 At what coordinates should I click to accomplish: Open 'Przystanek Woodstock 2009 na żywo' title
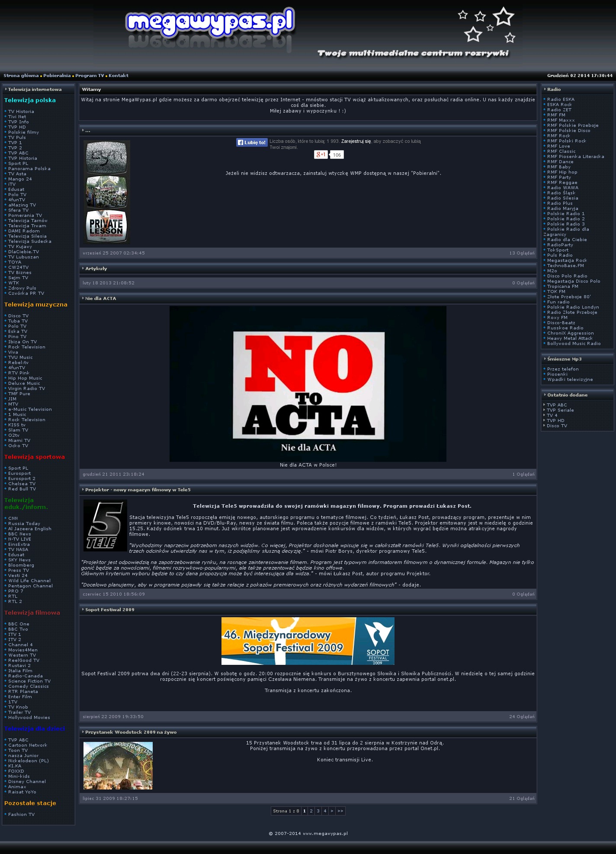(131, 732)
